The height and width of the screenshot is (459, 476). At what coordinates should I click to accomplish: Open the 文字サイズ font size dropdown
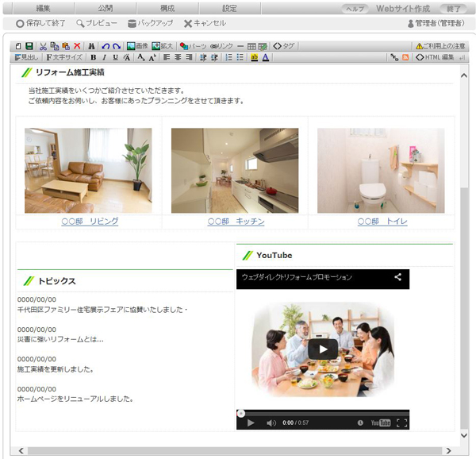[x=64, y=57]
